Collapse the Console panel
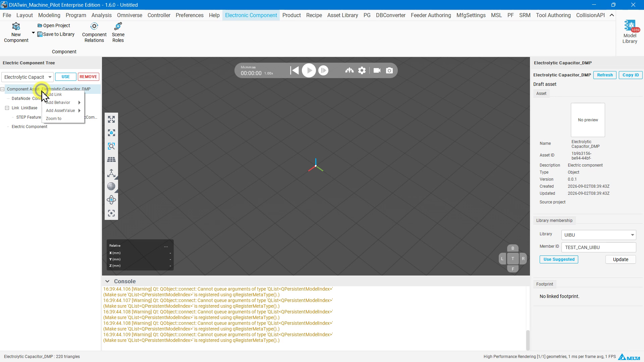The height and width of the screenshot is (362, 644). 107,281
